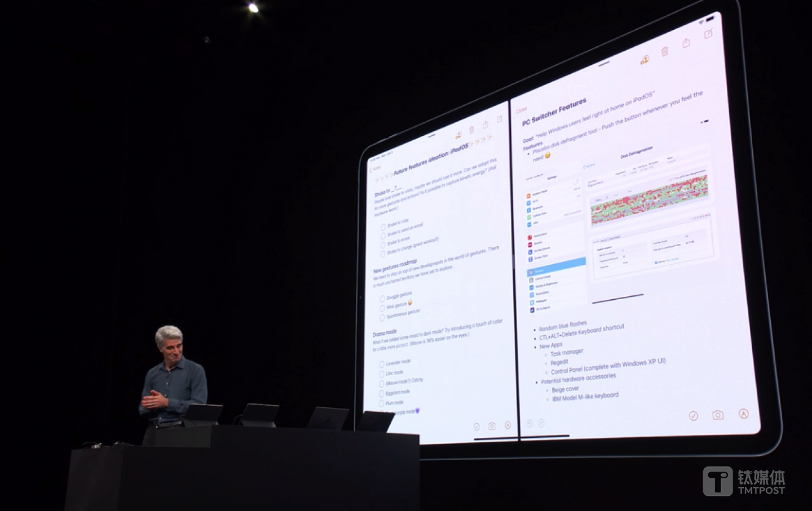Tap the split view handle atop right note

point(604,63)
